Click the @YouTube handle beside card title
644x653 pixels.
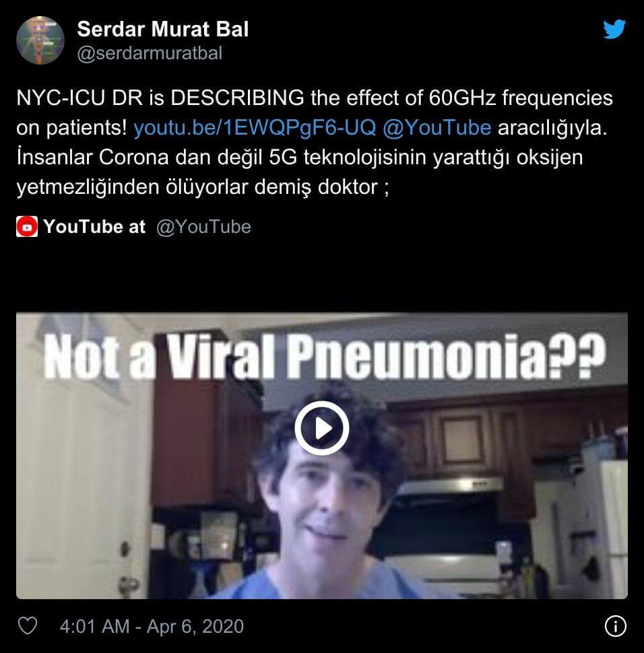[x=203, y=227]
